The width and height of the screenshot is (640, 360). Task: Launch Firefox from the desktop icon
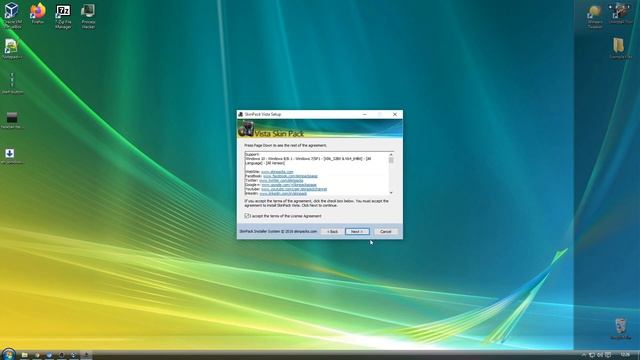coord(38,13)
